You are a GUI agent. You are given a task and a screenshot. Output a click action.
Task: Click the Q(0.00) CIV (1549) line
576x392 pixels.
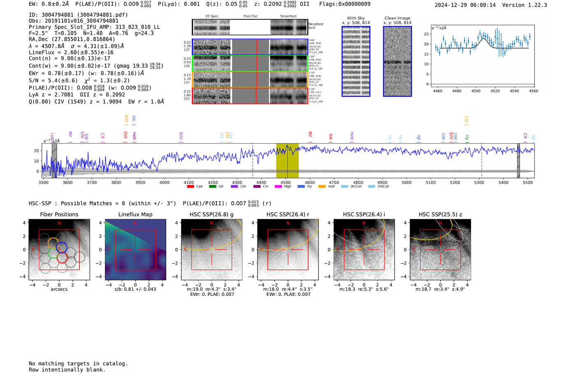[x=96, y=102]
